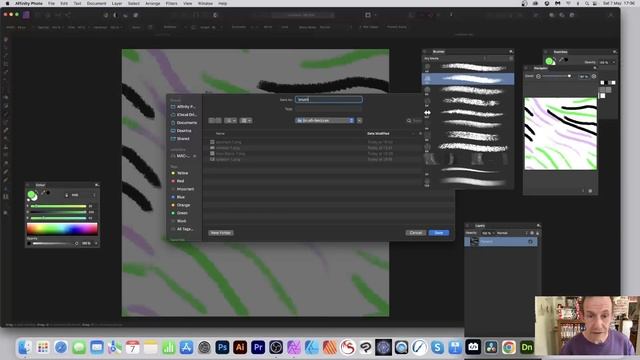The image size is (640, 360).
Task: Open the Filters menu
Action: pos(171,3)
